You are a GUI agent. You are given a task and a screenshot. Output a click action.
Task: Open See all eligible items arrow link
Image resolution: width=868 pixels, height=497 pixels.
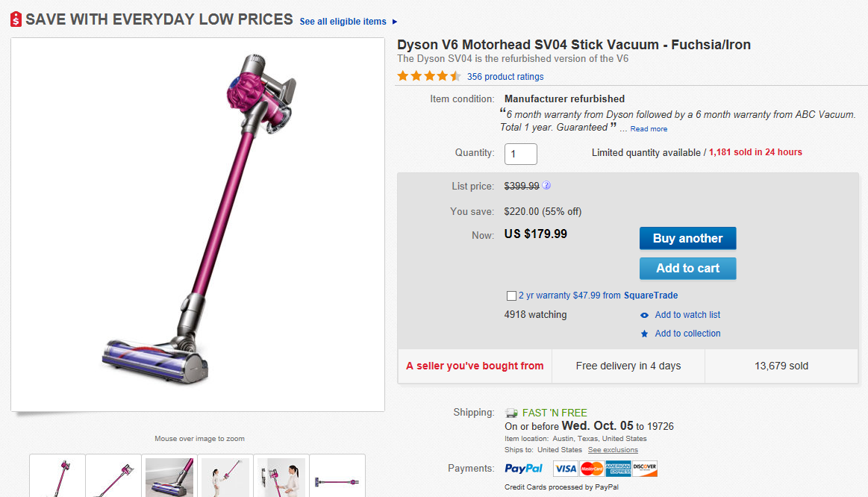tap(349, 22)
